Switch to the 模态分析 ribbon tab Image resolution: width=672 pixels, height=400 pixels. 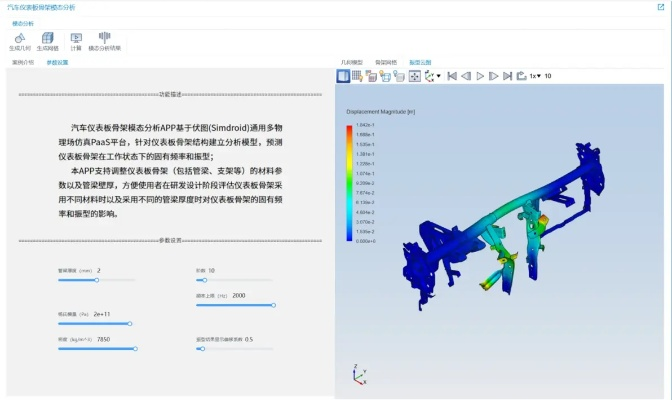(x=23, y=24)
